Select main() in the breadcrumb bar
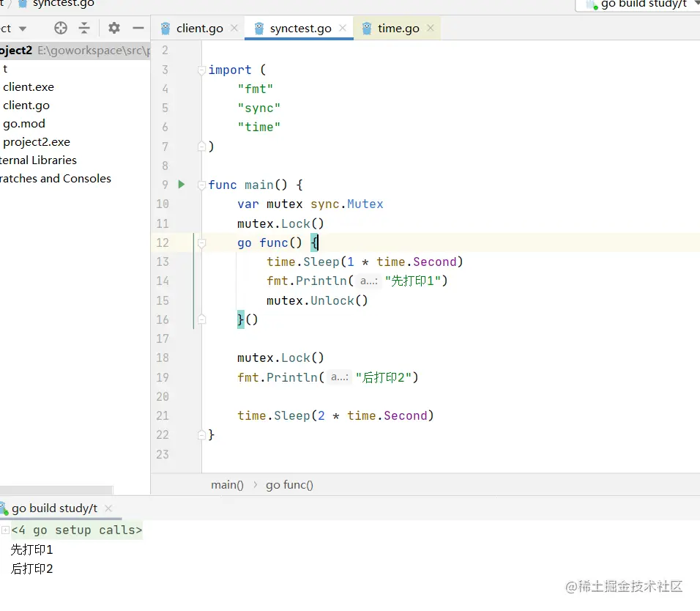 pyautogui.click(x=227, y=484)
